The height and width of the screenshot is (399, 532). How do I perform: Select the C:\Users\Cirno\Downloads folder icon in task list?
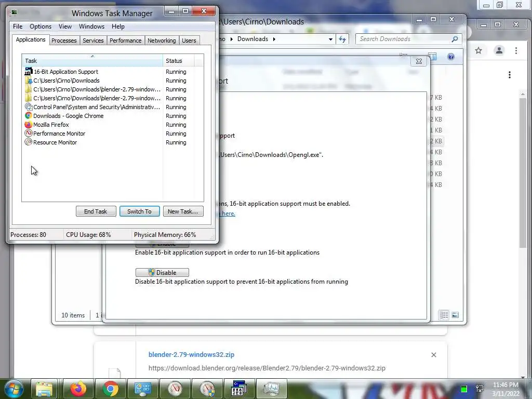tap(29, 81)
